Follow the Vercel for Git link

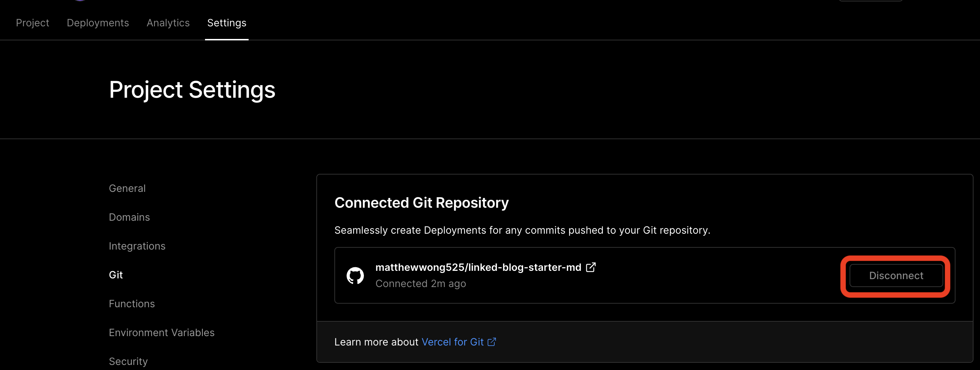453,342
